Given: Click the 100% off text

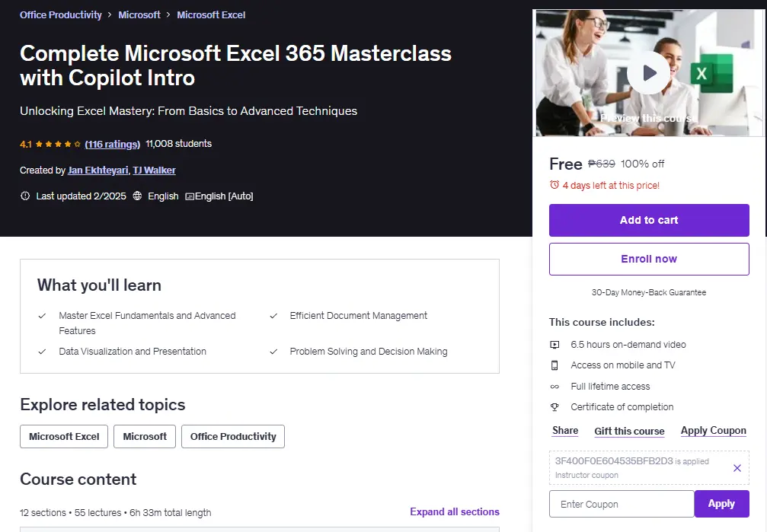Looking at the screenshot, I should pos(642,164).
